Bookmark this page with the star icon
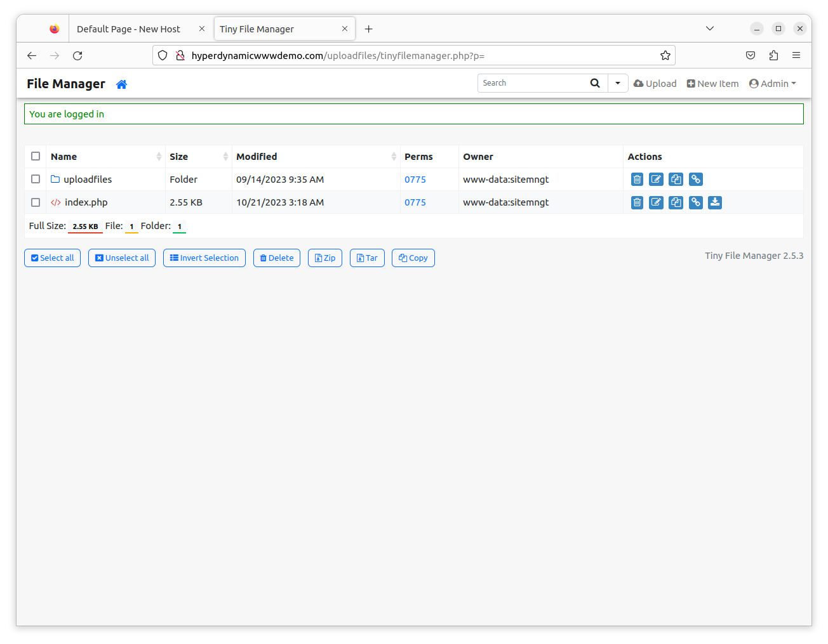 [665, 56]
